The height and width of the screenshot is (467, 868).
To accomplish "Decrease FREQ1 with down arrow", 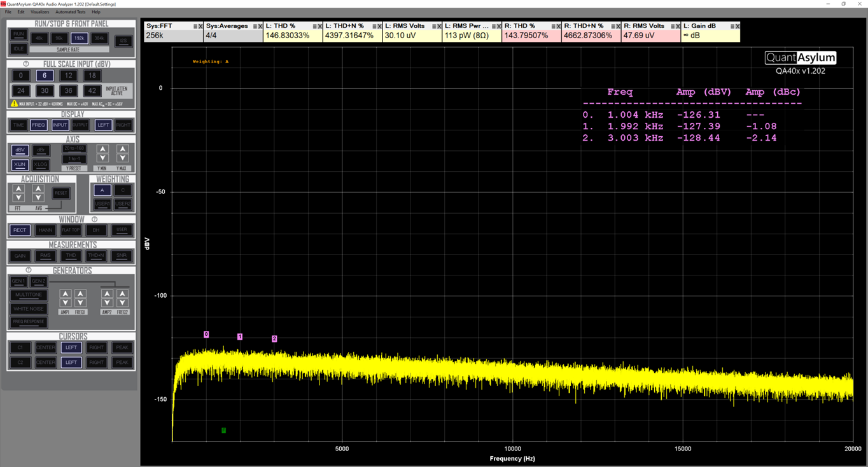I will (80, 303).
